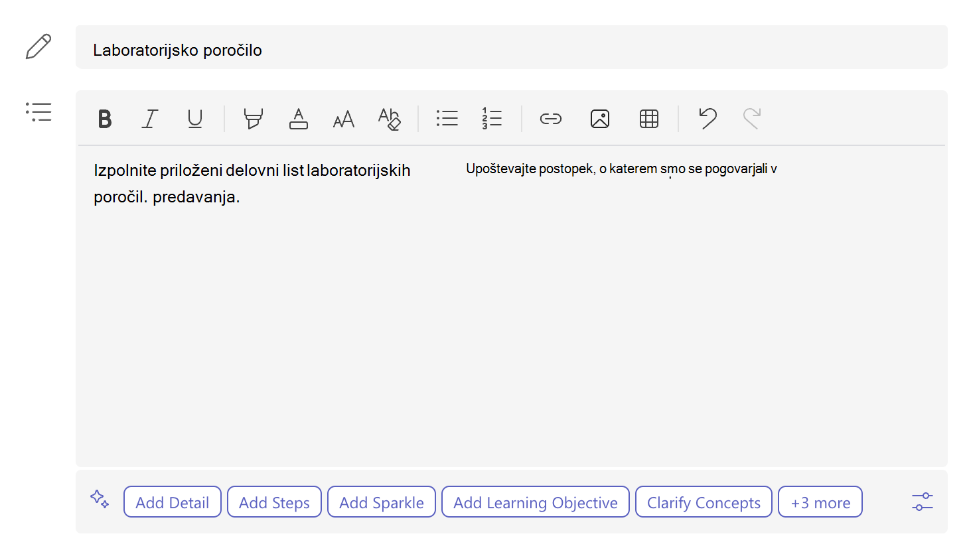Insert a table
This screenshot has width=969, height=560.
[649, 119]
